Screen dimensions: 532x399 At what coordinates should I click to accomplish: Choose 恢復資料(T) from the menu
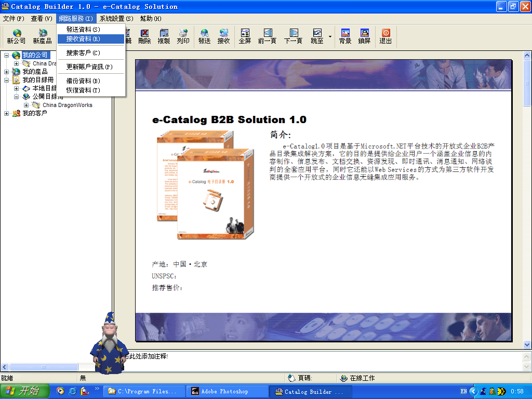tap(91, 90)
